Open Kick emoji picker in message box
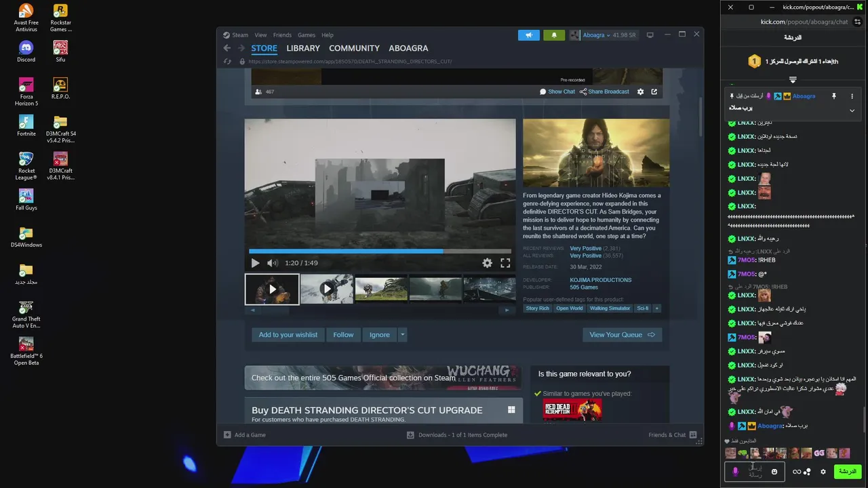The image size is (868, 488). click(774, 471)
